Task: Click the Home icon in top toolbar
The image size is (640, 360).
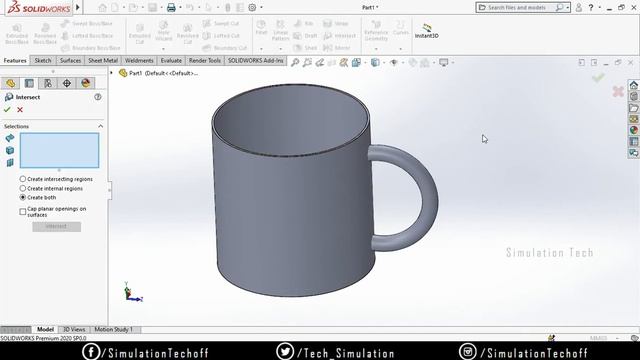Action: point(102,7)
